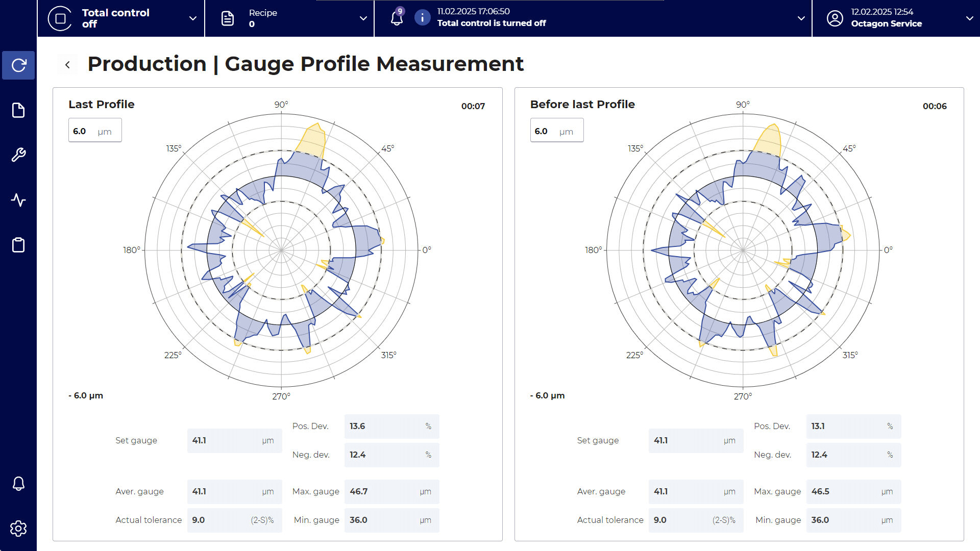Toggle the Total control stop button
980x551 pixels.
point(60,18)
